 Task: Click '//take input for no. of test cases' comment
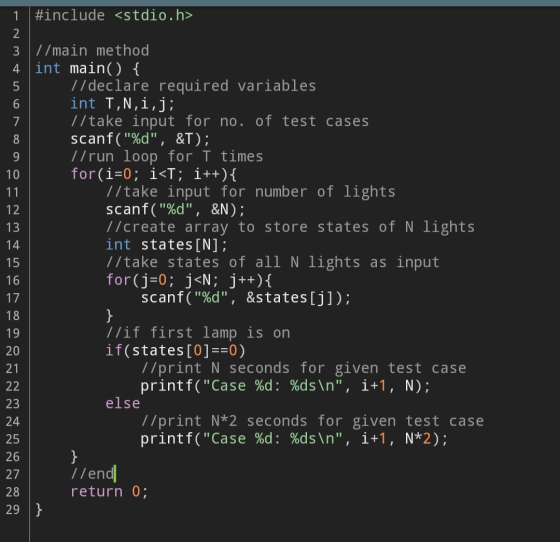pyautogui.click(x=220, y=121)
